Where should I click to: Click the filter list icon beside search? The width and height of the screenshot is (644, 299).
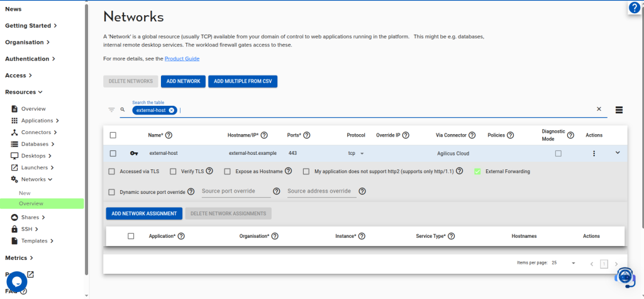coord(111,110)
